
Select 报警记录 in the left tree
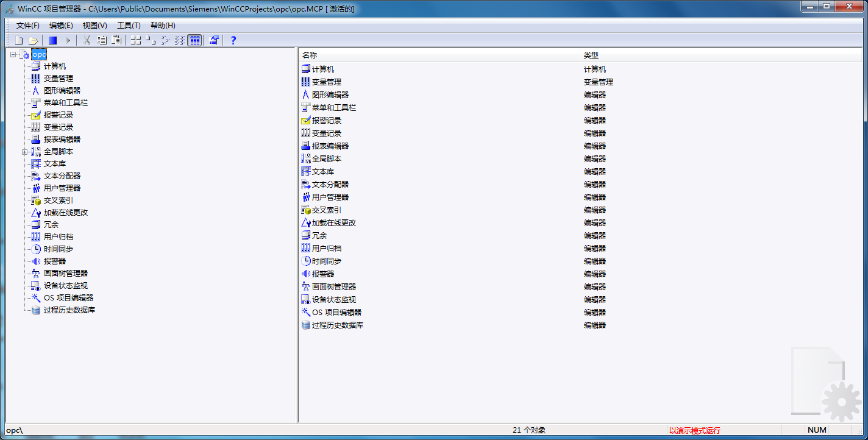(59, 115)
